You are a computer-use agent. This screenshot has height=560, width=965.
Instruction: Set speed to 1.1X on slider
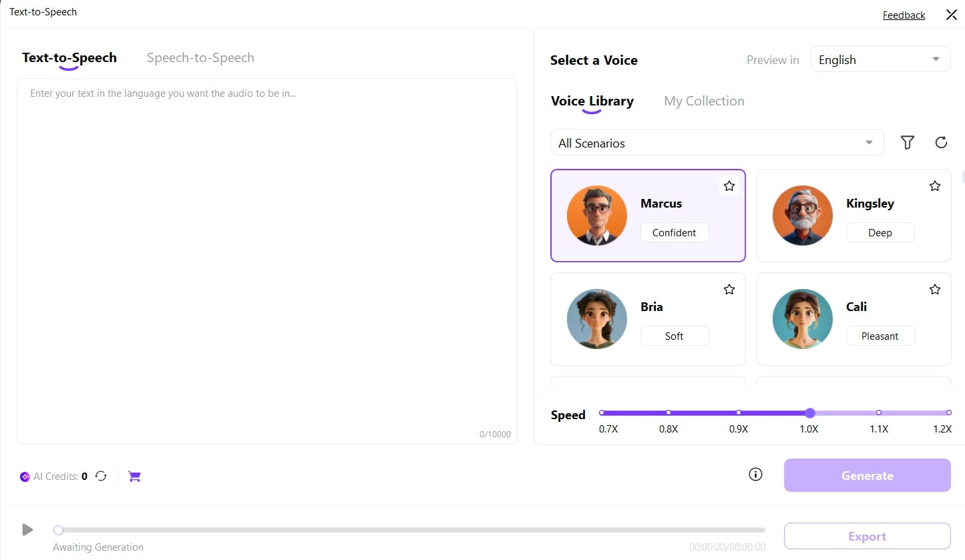tap(879, 412)
